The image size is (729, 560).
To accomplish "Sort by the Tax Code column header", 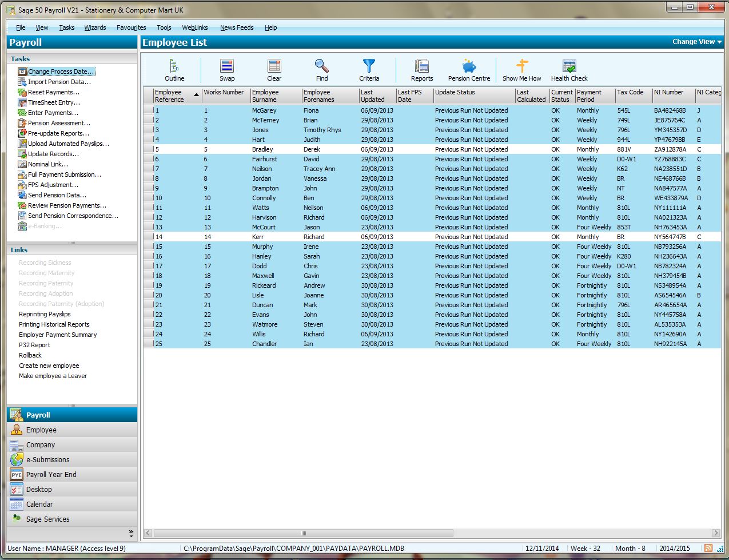I will [634, 96].
